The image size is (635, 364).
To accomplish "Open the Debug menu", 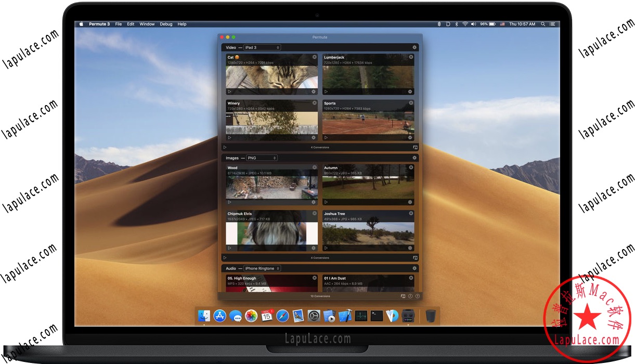I will pyautogui.click(x=166, y=24).
